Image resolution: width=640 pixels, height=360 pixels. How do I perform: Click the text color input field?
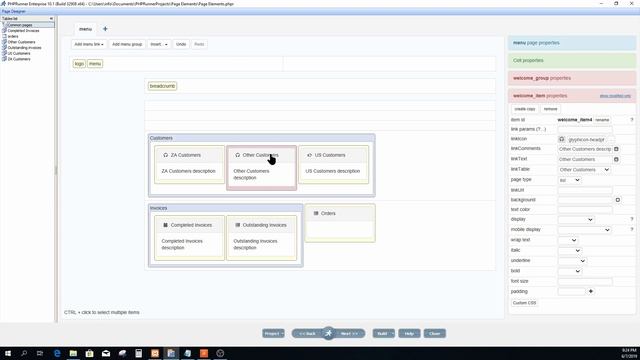[x=585, y=210]
